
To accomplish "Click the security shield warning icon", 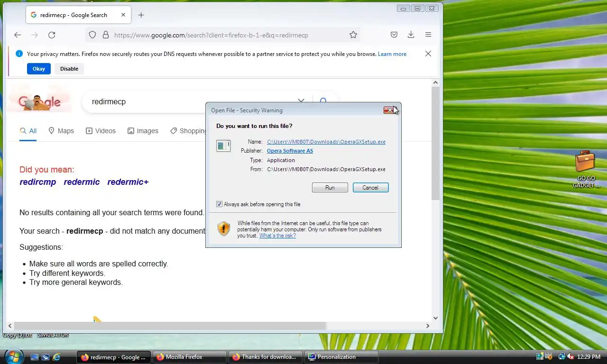I will 224,229.
